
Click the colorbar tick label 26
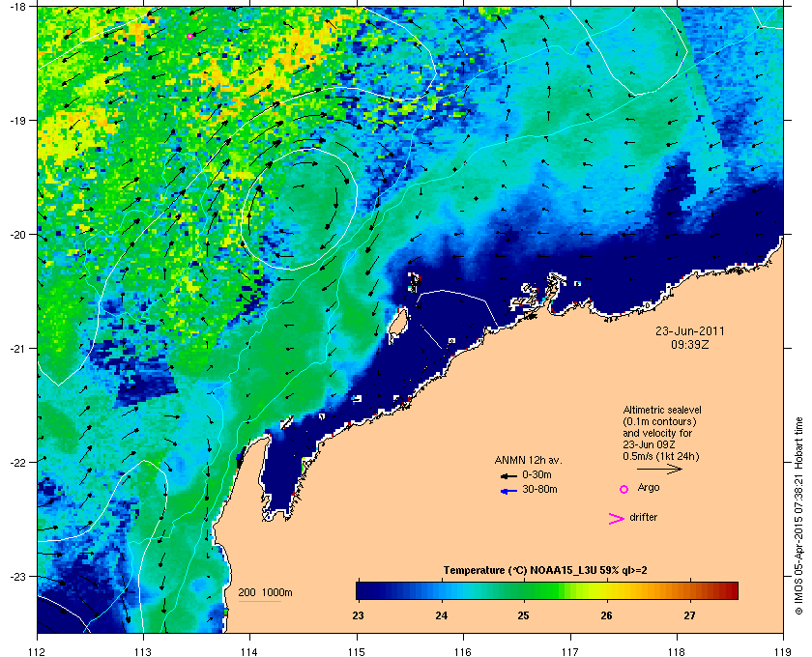(606, 615)
